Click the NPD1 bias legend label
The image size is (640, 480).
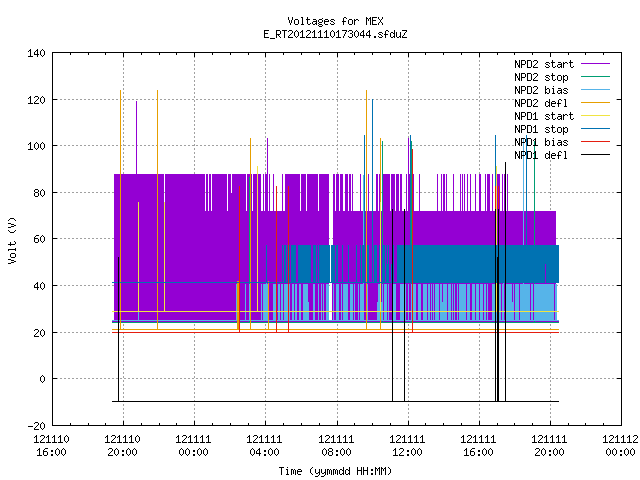[x=541, y=142]
